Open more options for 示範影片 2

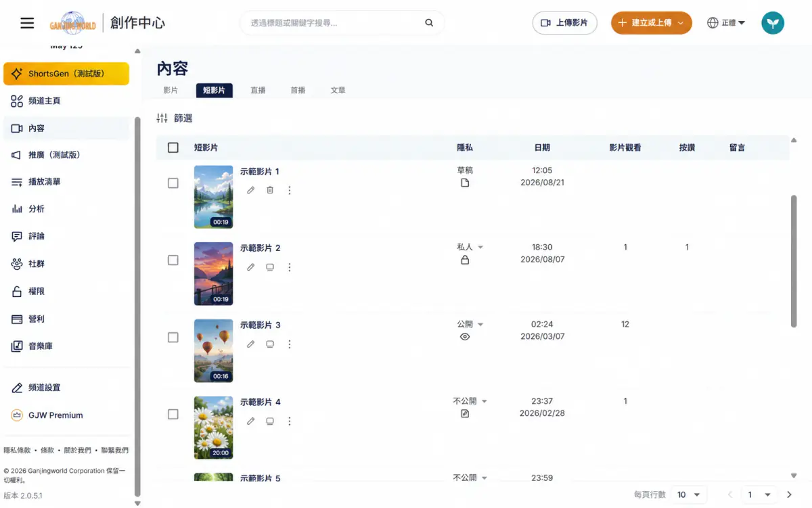290,267
